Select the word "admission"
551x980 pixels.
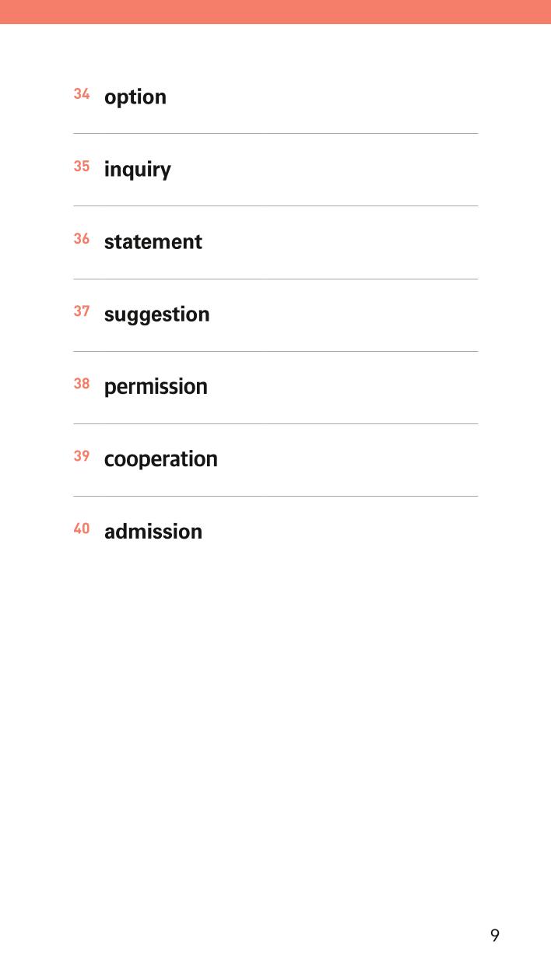(x=153, y=532)
